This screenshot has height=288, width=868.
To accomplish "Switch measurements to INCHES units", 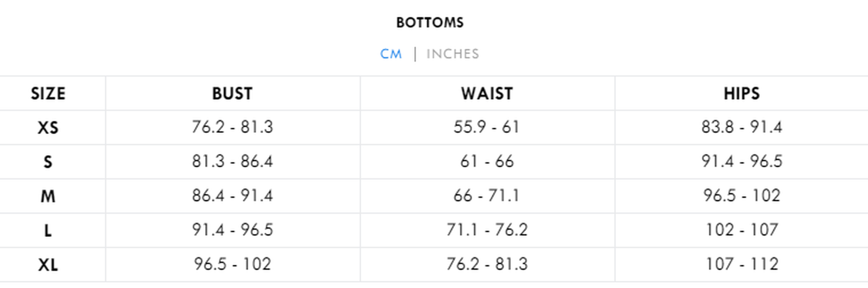I will pyautogui.click(x=452, y=54).
